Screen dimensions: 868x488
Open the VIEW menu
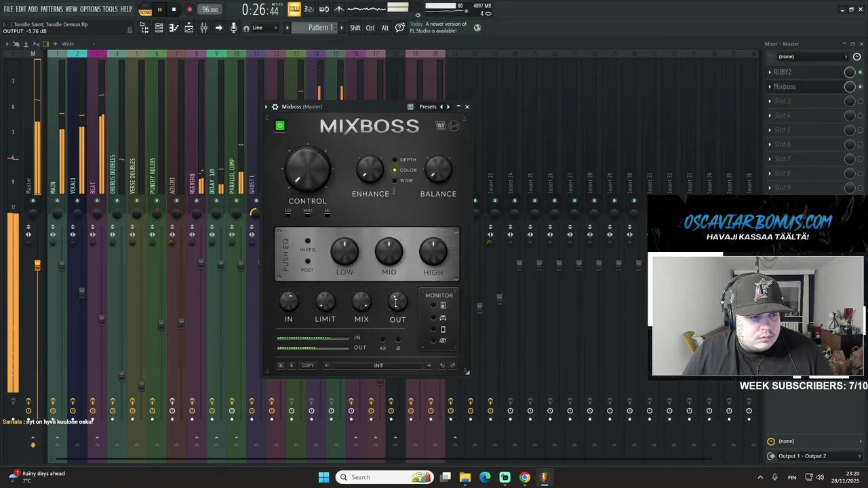[71, 9]
